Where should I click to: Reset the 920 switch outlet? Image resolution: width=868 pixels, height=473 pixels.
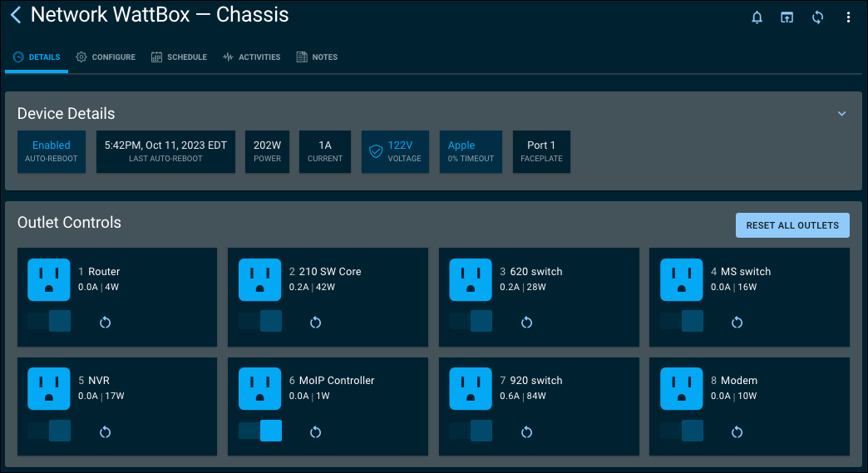point(526,432)
